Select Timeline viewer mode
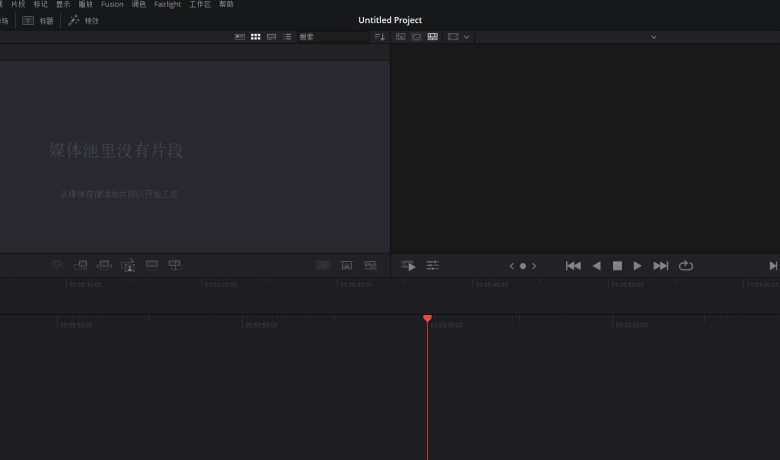This screenshot has height=460, width=780. click(433, 37)
